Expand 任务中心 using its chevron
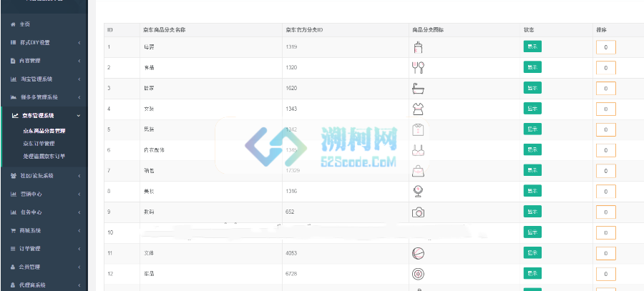644x291 pixels. (79, 212)
